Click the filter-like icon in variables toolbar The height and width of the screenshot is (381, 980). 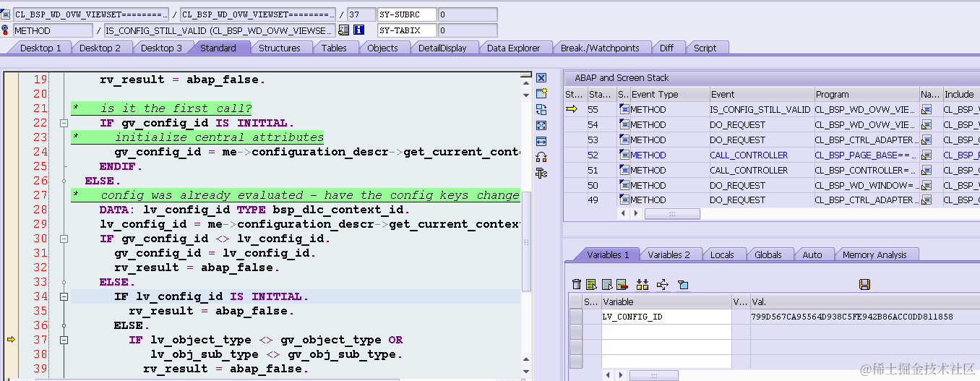683,285
